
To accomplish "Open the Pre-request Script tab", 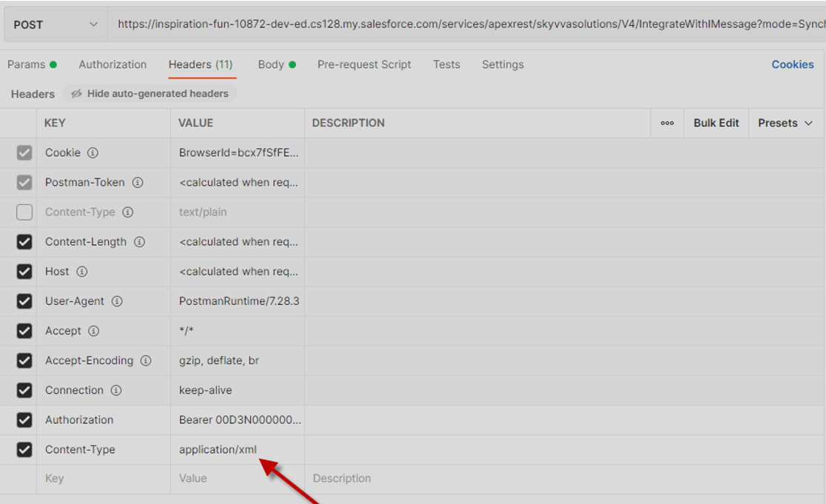I will pos(364,64).
